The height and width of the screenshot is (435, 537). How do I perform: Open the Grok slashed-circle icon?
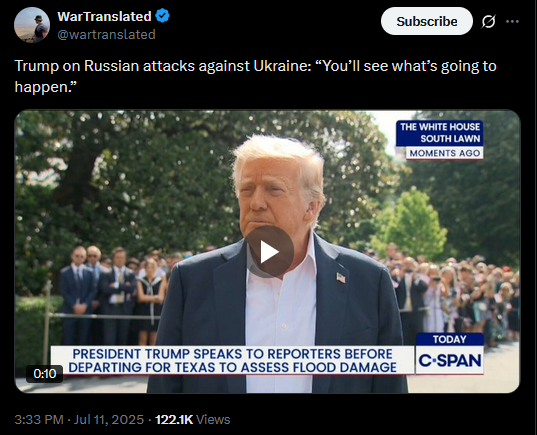point(488,22)
